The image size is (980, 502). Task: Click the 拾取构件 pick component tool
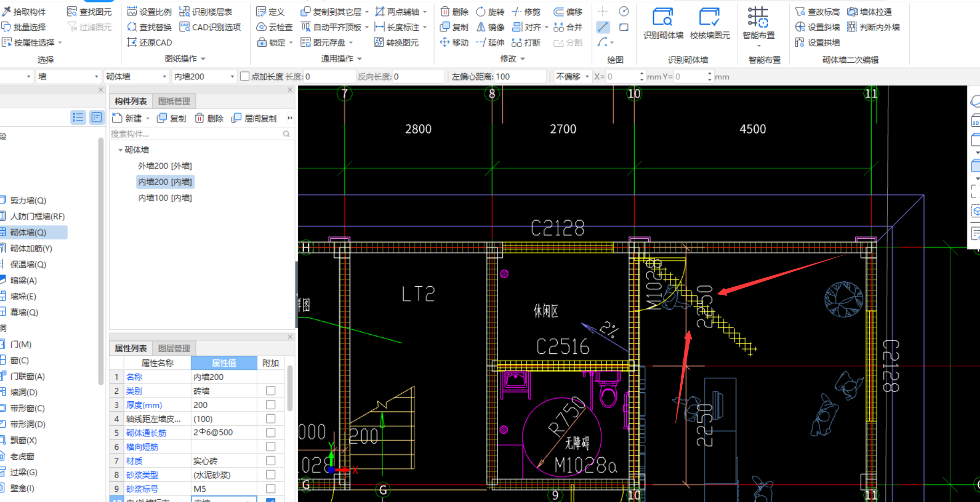point(24,12)
